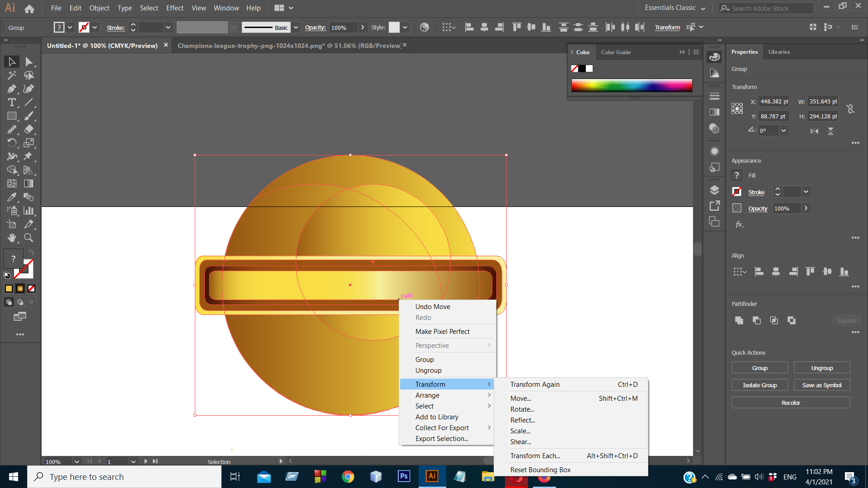Open the Layers panel icon
Screen dimensions: 868x488
(714, 190)
